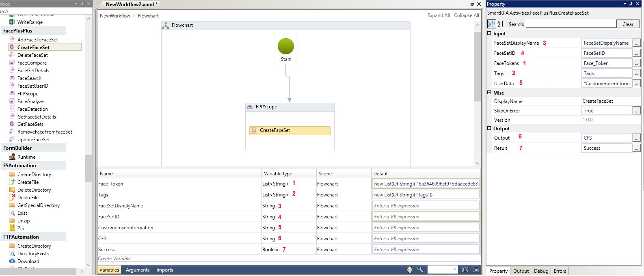Screen dimensions: 644x276
Task: Collapse the Input property section
Action: point(490,34)
